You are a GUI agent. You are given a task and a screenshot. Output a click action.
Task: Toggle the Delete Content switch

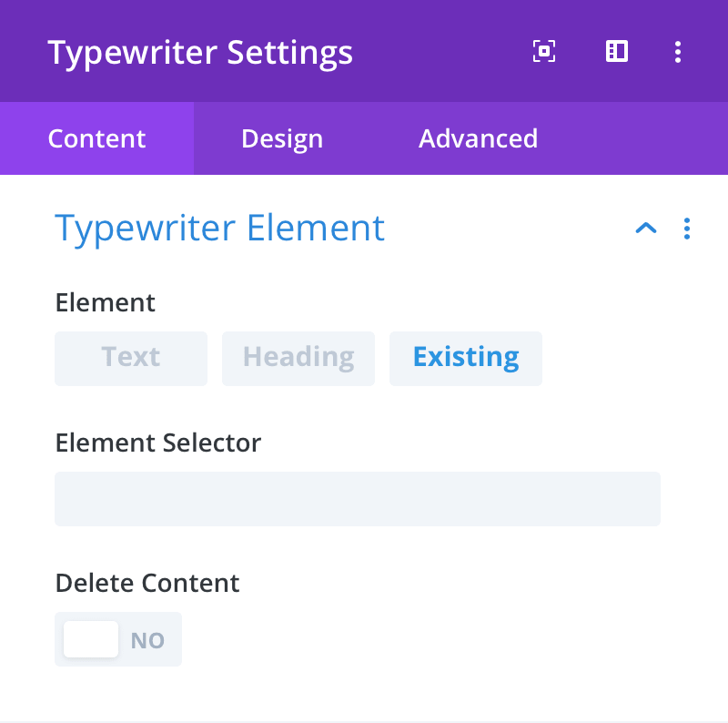click(x=118, y=639)
